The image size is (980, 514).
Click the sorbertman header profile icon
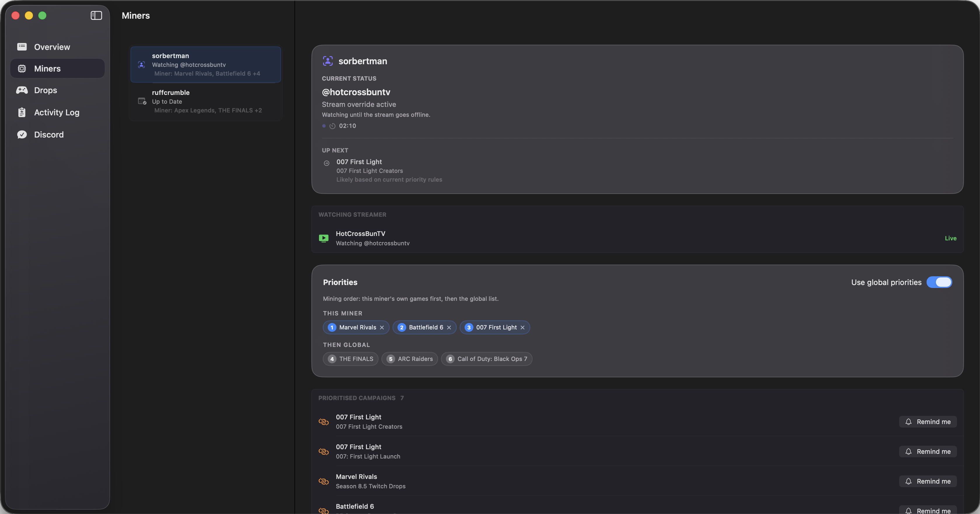pos(327,61)
